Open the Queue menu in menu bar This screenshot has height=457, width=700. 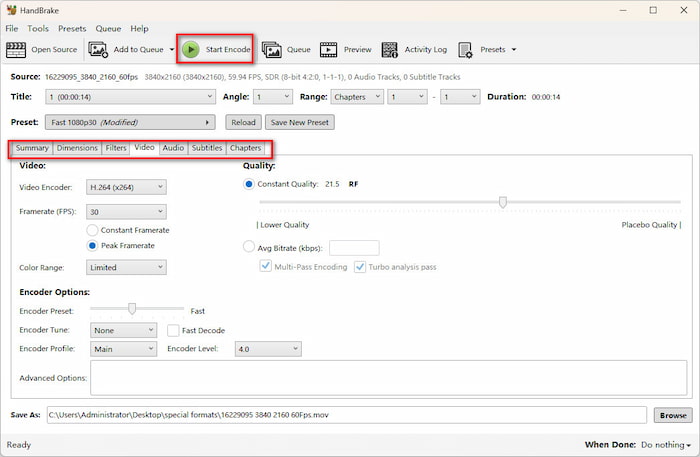click(108, 29)
